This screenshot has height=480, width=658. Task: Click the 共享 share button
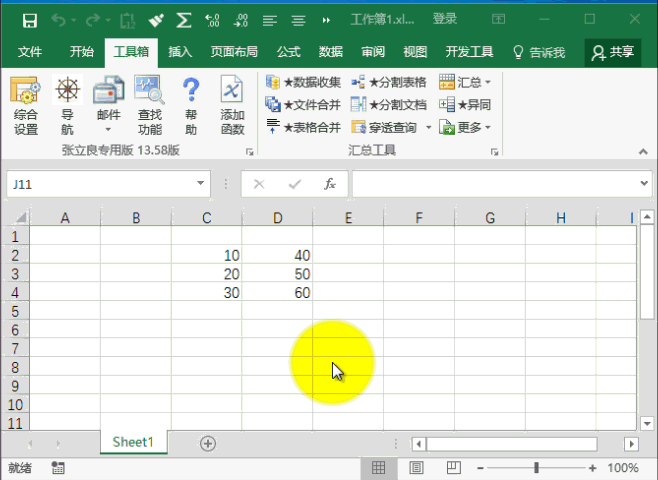click(613, 52)
